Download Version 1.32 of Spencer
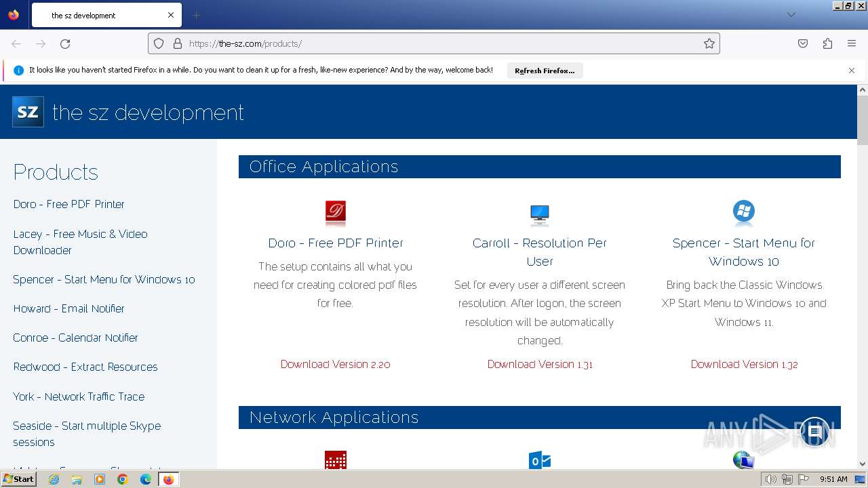The width and height of the screenshot is (868, 488). (x=744, y=364)
